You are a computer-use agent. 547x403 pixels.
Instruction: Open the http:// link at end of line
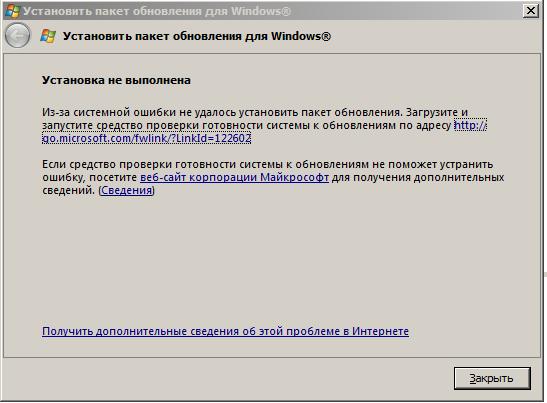coord(470,125)
